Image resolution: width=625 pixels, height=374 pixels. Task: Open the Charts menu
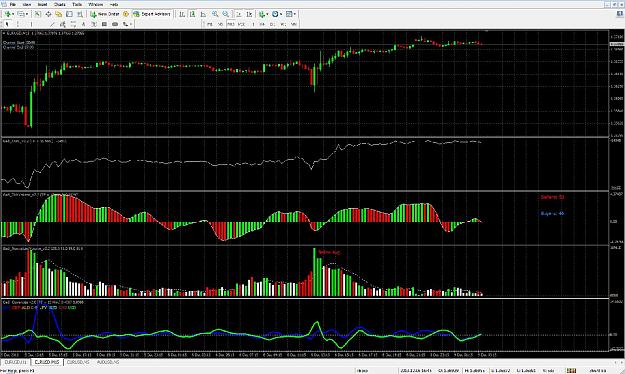coord(59,4)
